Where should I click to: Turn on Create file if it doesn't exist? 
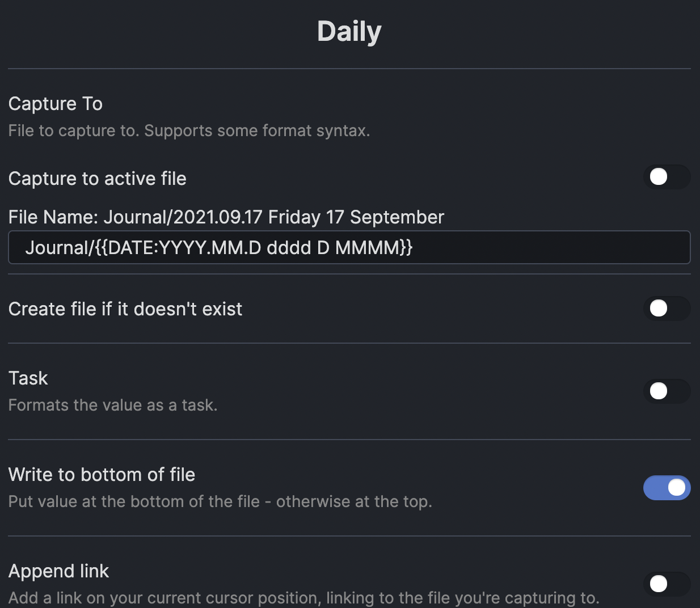[667, 309]
